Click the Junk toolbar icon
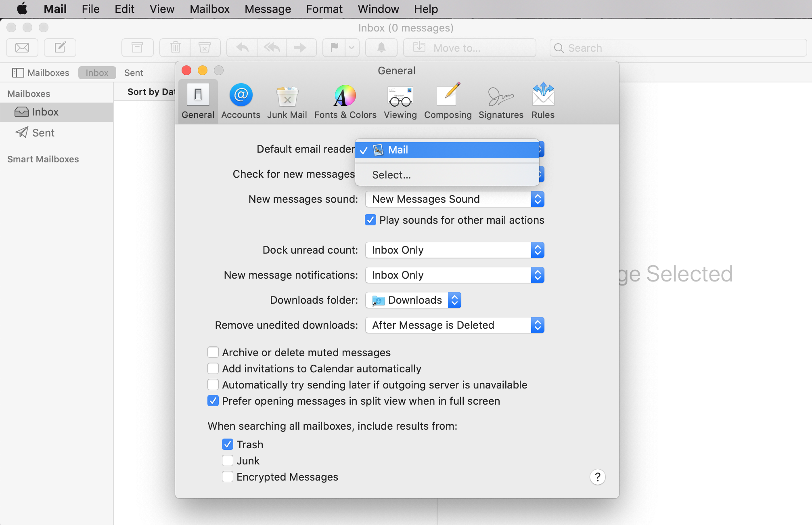Screen dimensions: 812x525 pos(205,48)
